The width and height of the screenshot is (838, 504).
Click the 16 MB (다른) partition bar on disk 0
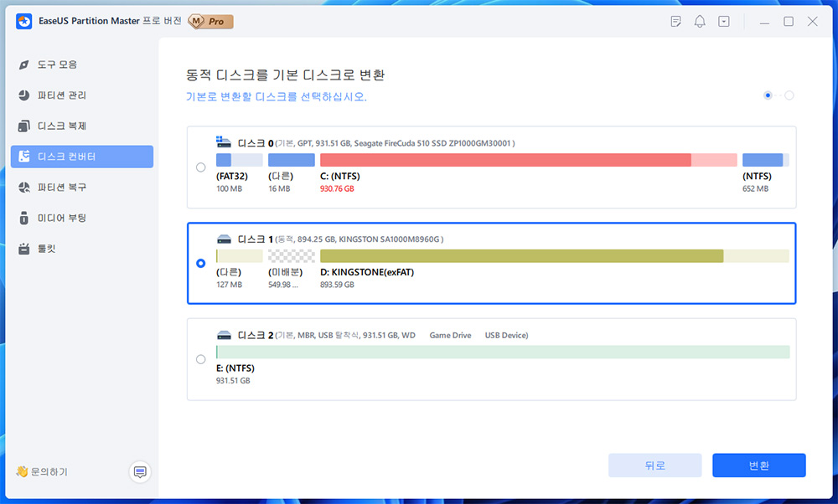292,160
